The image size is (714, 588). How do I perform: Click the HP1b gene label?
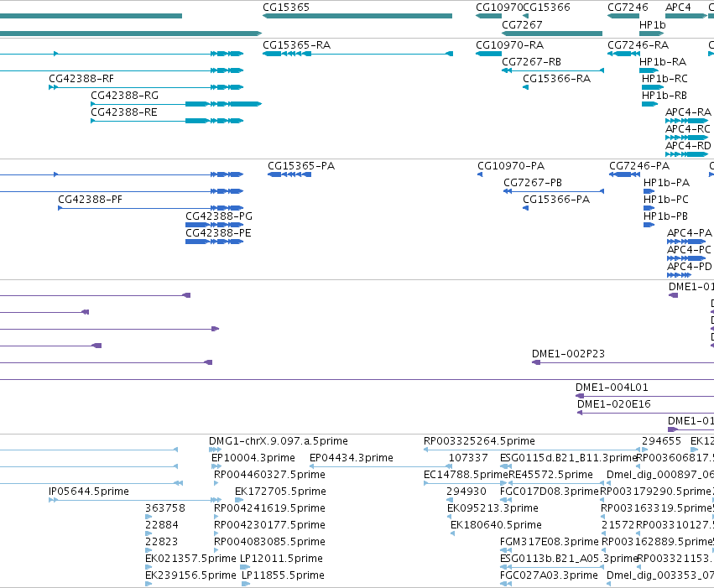[653, 24]
